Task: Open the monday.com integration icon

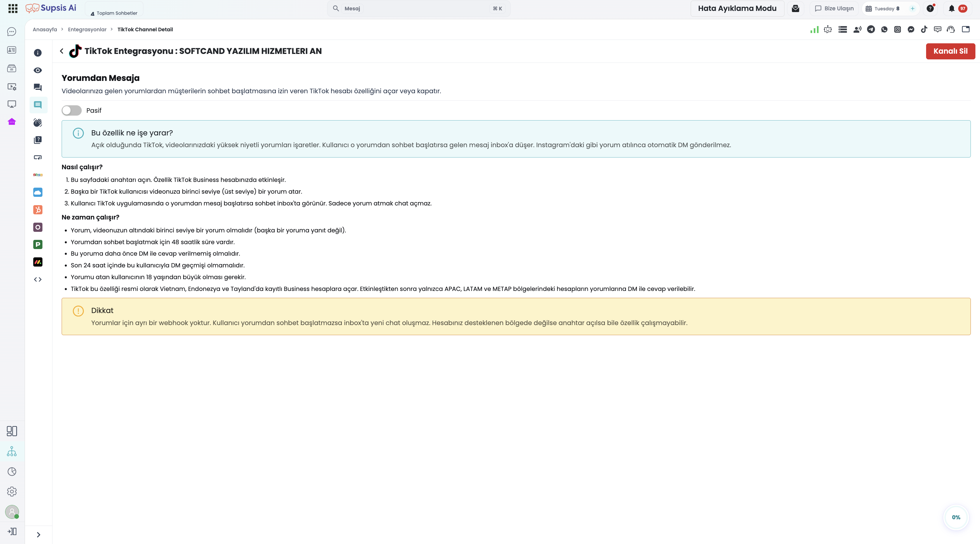Action: 38,262
